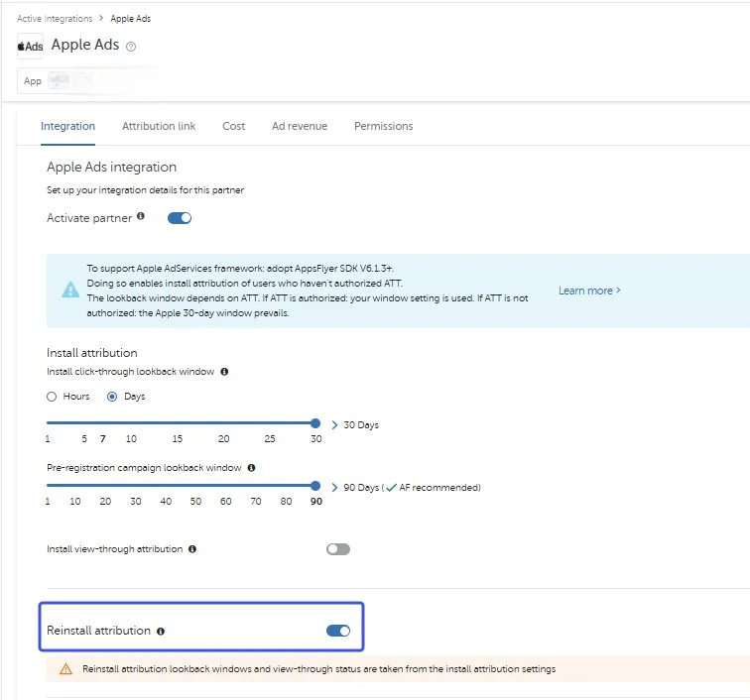Open the Attribution link tab
Image resolution: width=750 pixels, height=700 pixels.
click(159, 126)
